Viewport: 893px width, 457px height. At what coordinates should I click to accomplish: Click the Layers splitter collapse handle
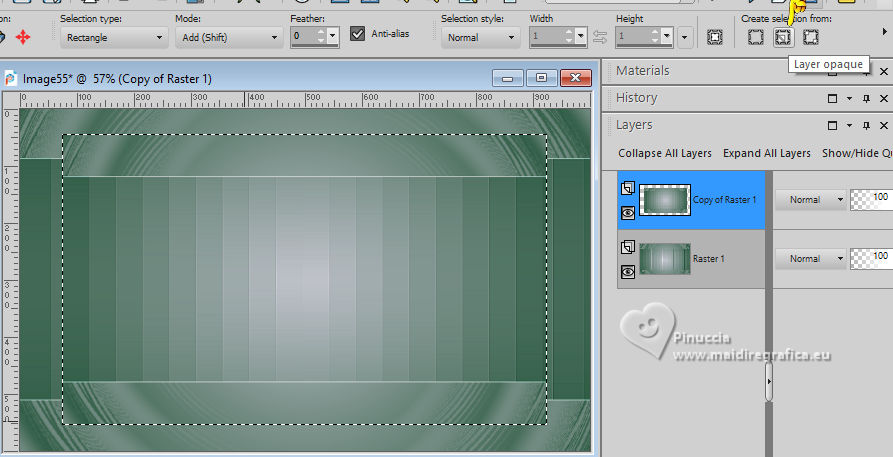coord(769,381)
